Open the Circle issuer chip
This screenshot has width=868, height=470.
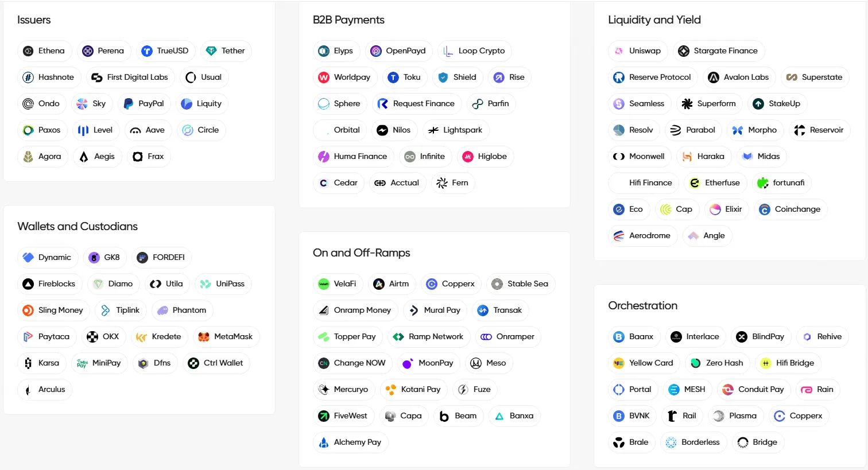tap(201, 130)
